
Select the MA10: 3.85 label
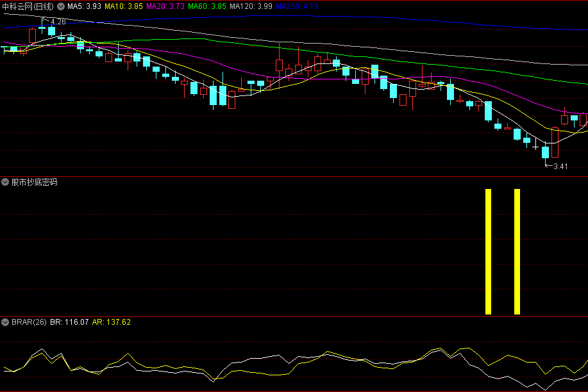124,6
